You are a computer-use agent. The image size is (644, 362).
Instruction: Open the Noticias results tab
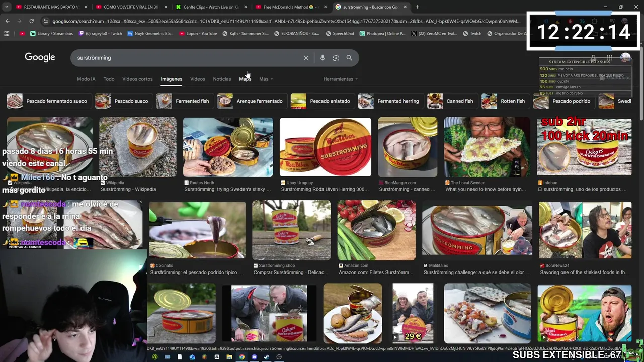(x=222, y=79)
